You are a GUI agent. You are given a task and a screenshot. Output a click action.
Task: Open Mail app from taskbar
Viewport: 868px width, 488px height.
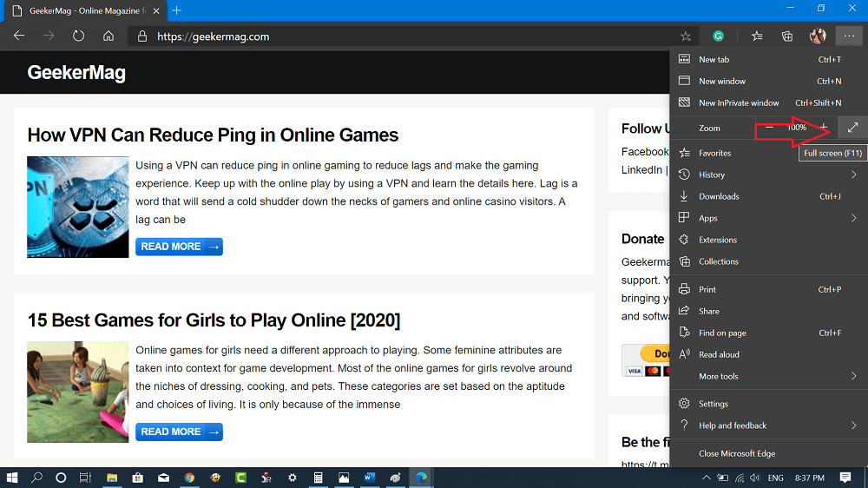(164, 478)
